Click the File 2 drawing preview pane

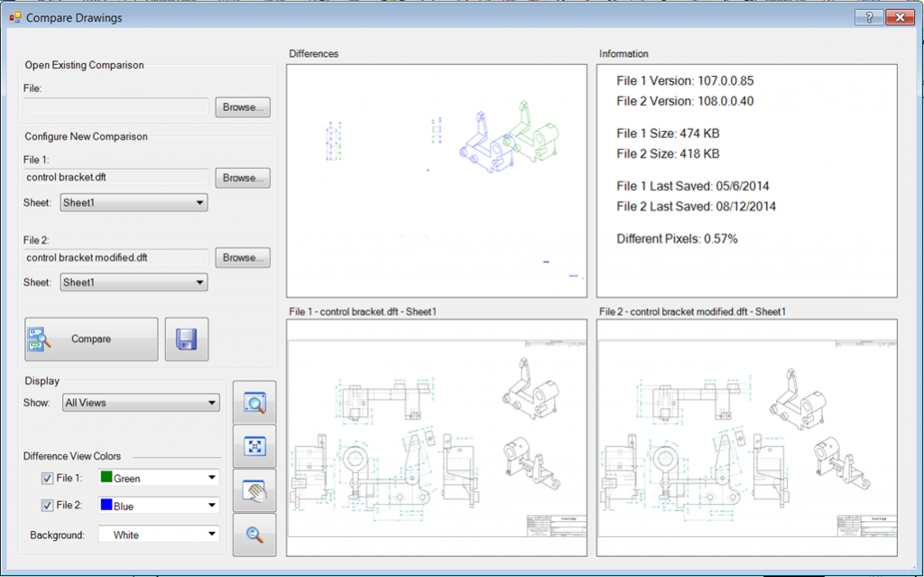pos(746,438)
